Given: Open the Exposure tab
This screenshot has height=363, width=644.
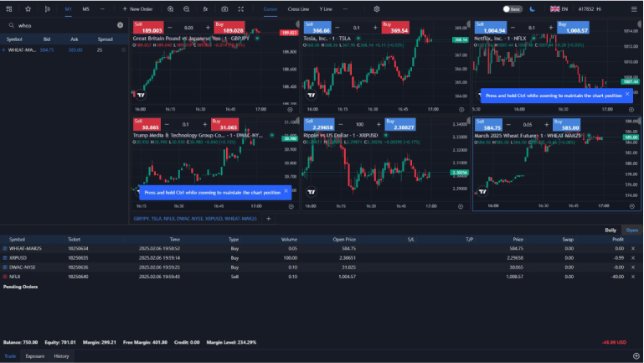Looking at the screenshot, I should click(35, 356).
